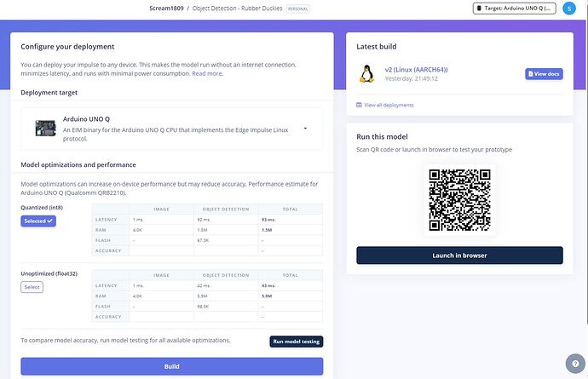The height and width of the screenshot is (379, 588).
Task: Click the Build button
Action: coord(172,366)
